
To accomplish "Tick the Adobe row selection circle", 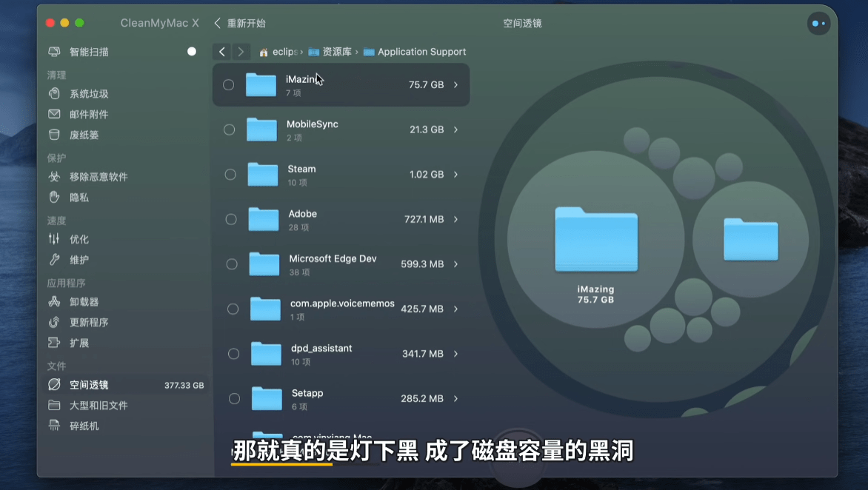I will click(231, 219).
